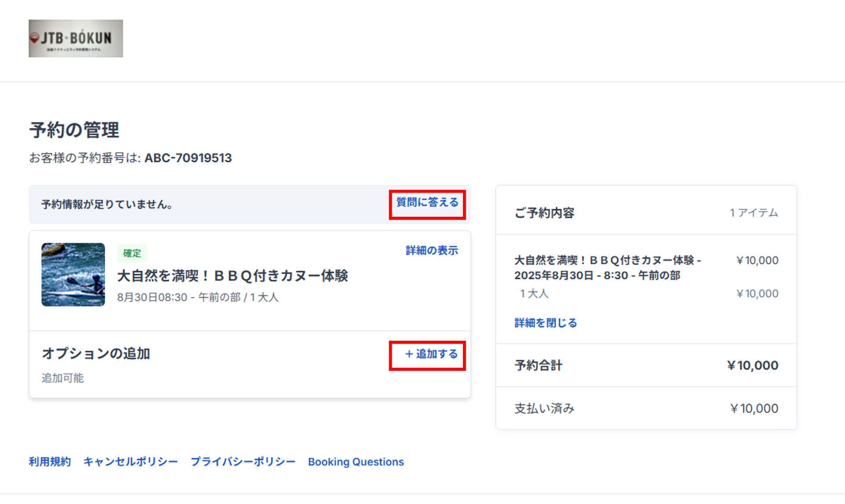This screenshot has width=845, height=504.
Task: Open the キャンセルポリシー link
Action: point(130,462)
